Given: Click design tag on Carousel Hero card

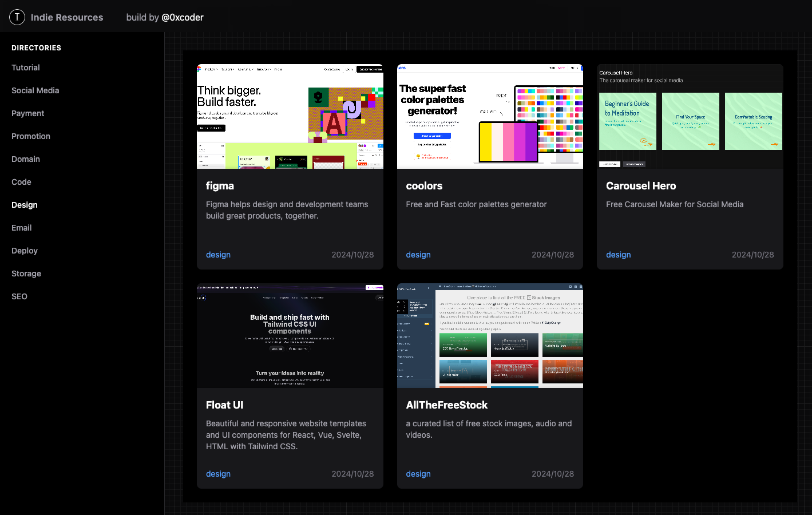Looking at the screenshot, I should click(x=619, y=255).
